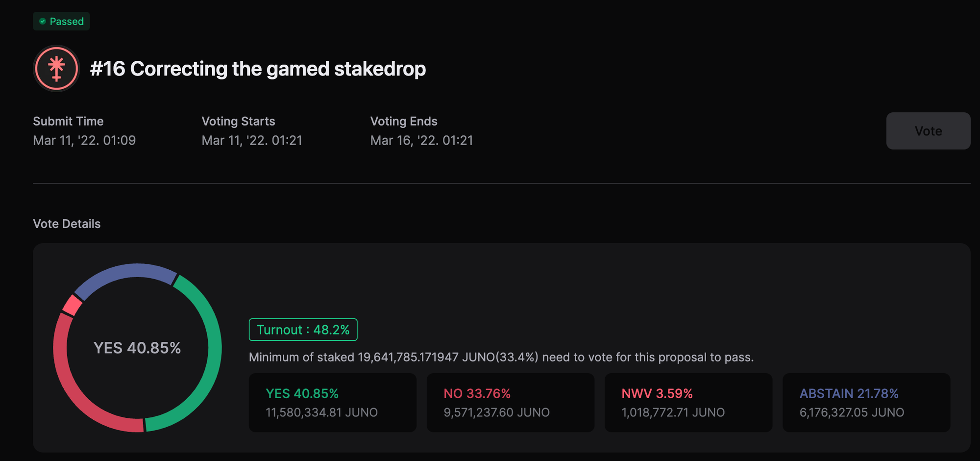Viewport: 980px width, 461px height.
Task: Click the Voting Ends date value
Action: (x=421, y=140)
